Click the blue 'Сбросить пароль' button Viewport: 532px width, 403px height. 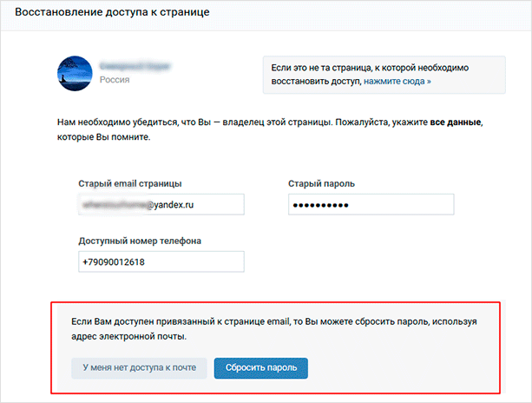pyautogui.click(x=261, y=368)
